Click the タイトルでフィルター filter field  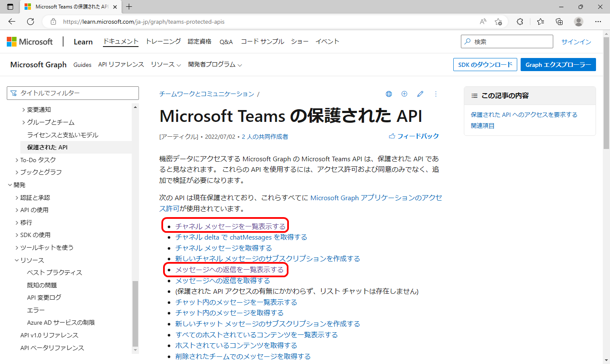[73, 93]
